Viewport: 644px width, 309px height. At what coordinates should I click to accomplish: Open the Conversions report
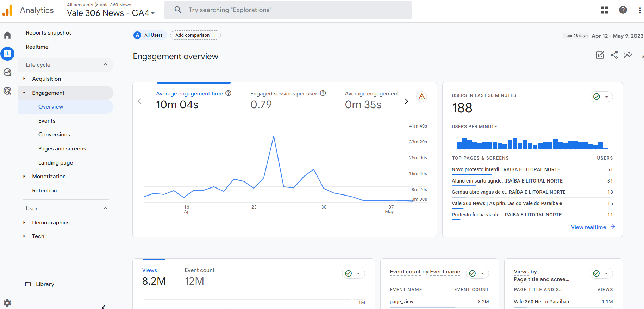[x=54, y=135]
